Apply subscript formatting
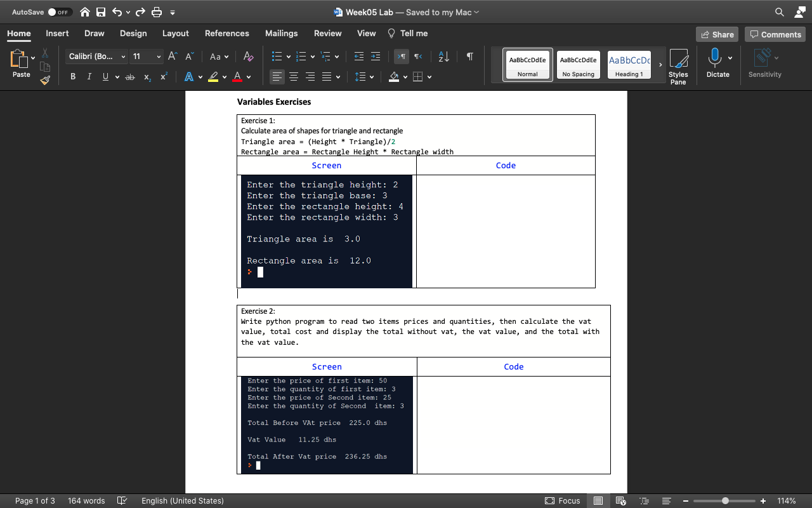812x508 pixels. pos(147,77)
